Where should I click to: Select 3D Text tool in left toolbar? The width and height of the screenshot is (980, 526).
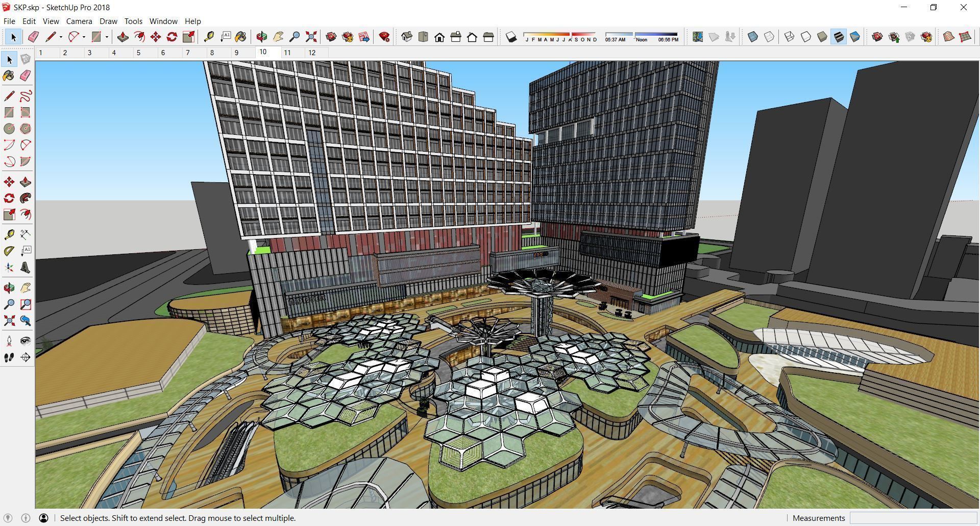pyautogui.click(x=26, y=268)
